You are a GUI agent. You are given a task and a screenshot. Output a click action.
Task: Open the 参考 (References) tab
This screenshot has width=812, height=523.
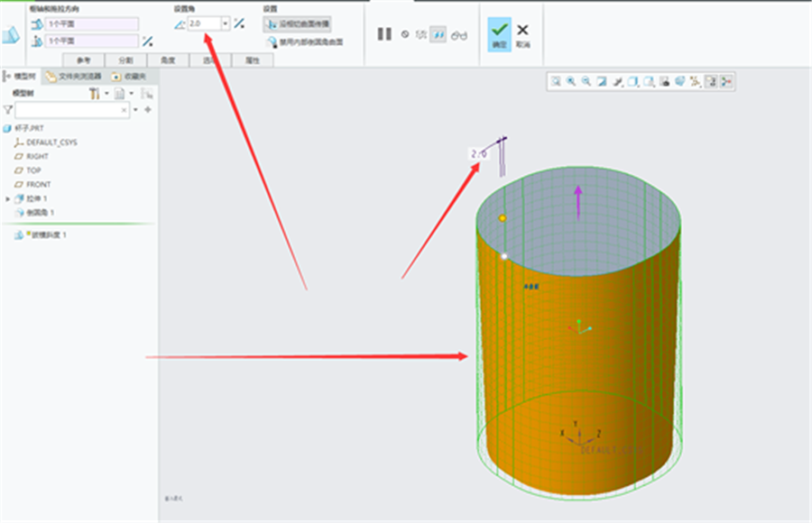(x=83, y=60)
